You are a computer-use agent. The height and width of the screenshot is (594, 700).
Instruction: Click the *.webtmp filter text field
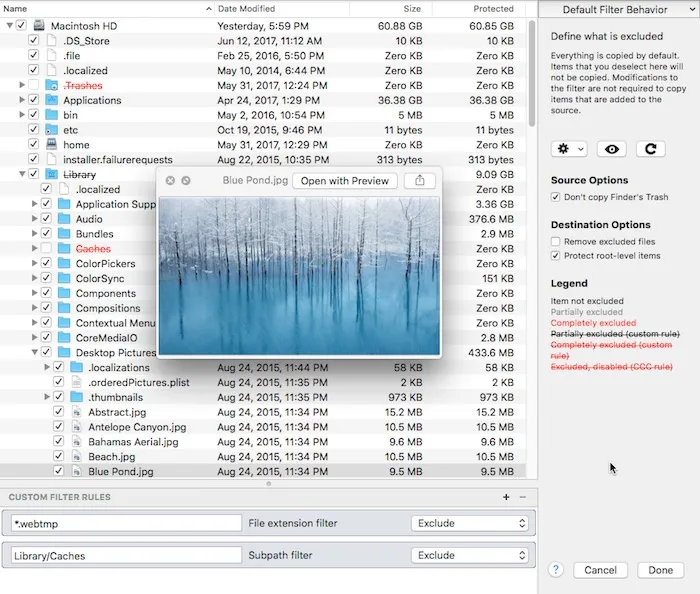(126, 523)
